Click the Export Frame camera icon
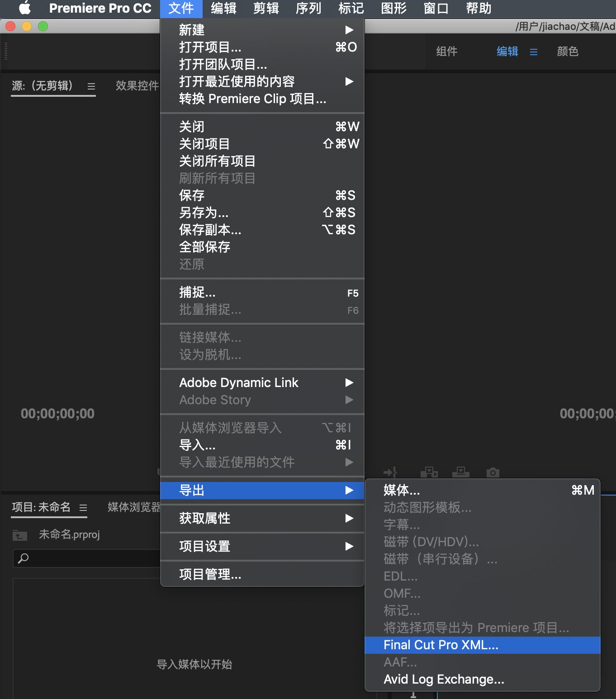This screenshot has height=699, width=616. point(493,472)
